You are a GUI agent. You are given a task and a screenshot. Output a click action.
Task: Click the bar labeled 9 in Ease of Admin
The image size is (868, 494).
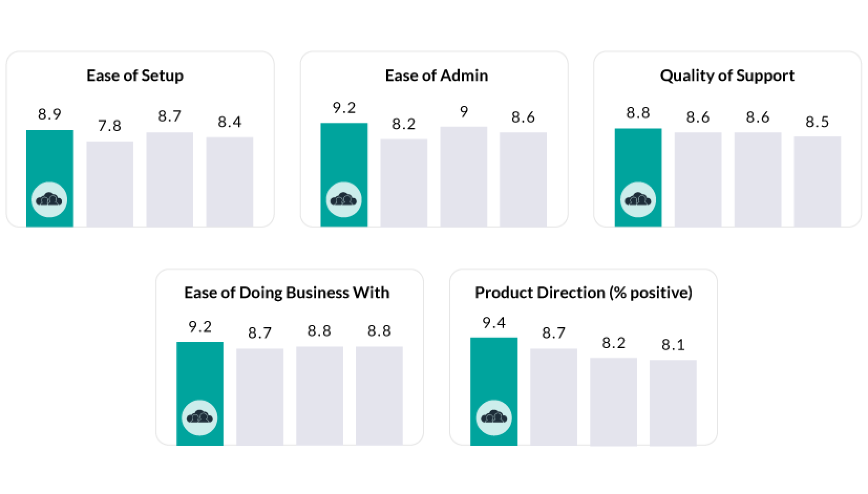coord(463,177)
